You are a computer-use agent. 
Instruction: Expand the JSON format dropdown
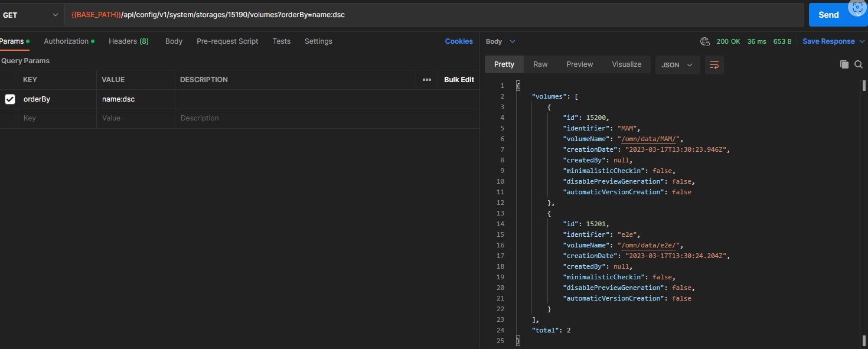(677, 65)
